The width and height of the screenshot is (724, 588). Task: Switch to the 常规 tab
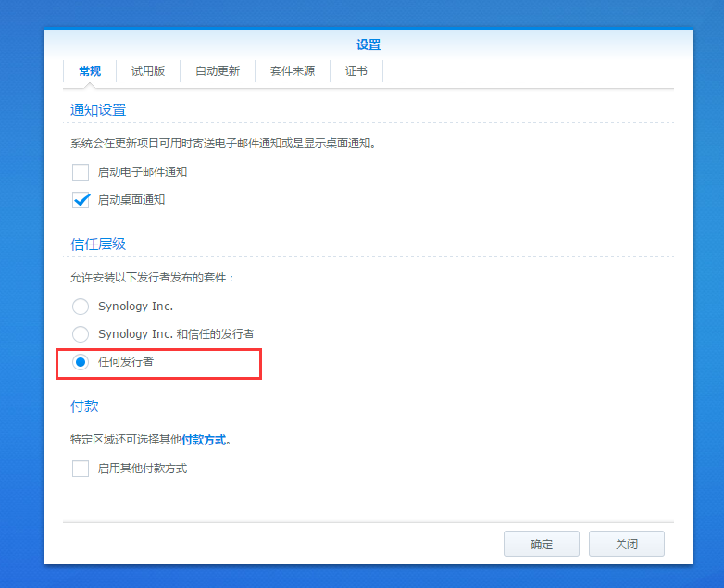click(x=90, y=71)
